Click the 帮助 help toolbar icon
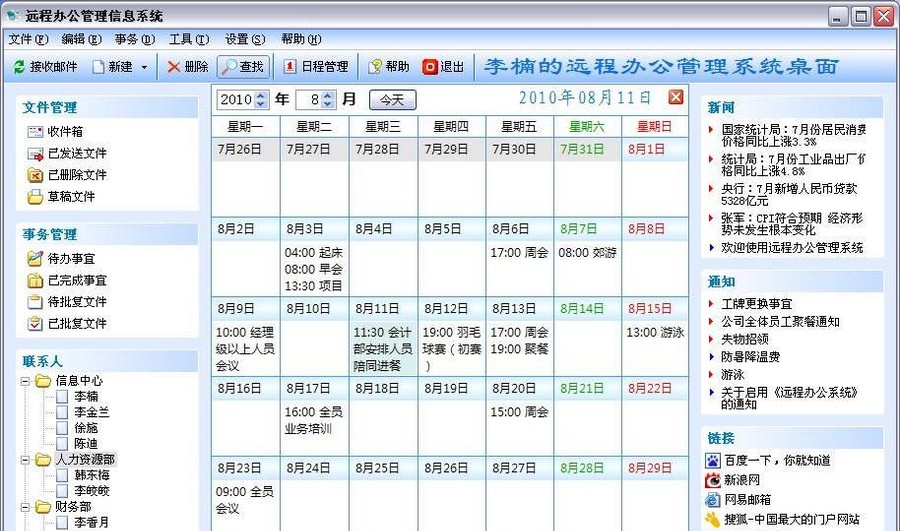Screen dimensions: 900x531 point(375,67)
